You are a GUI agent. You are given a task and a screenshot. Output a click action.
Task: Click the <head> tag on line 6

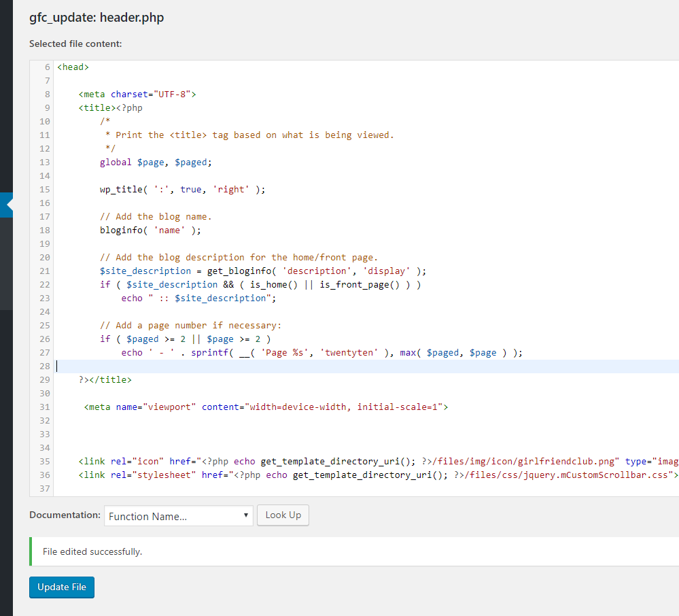[x=73, y=67]
